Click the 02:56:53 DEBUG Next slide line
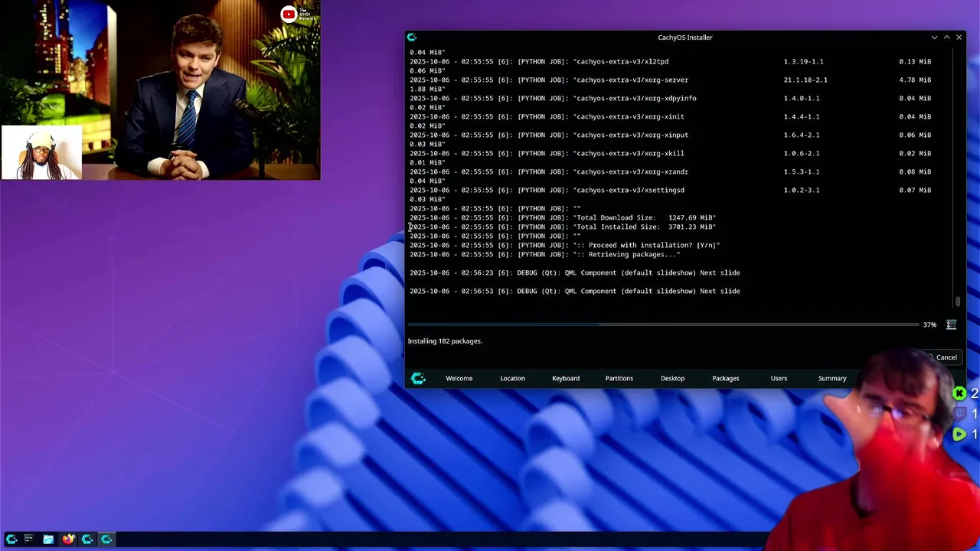The height and width of the screenshot is (551, 980). tap(574, 291)
